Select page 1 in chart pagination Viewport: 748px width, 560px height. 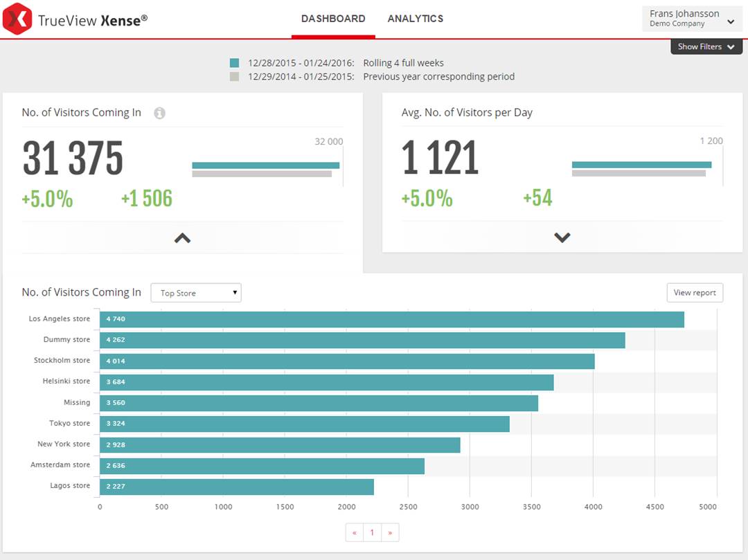372,532
